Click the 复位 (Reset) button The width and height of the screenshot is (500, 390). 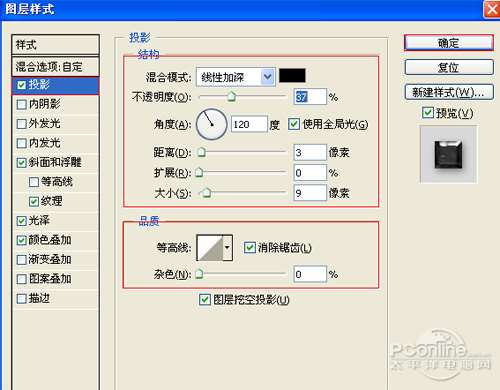click(x=449, y=67)
